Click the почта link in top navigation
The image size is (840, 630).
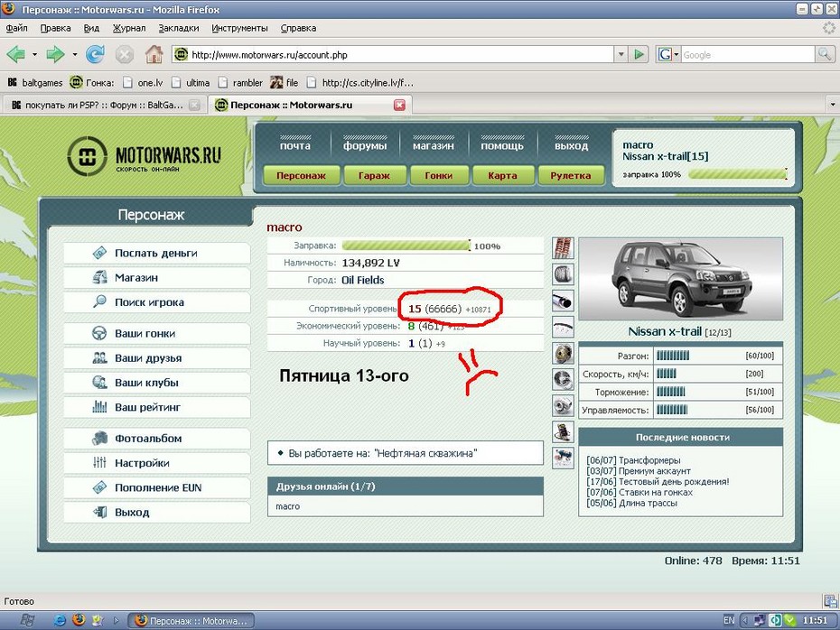(295, 145)
